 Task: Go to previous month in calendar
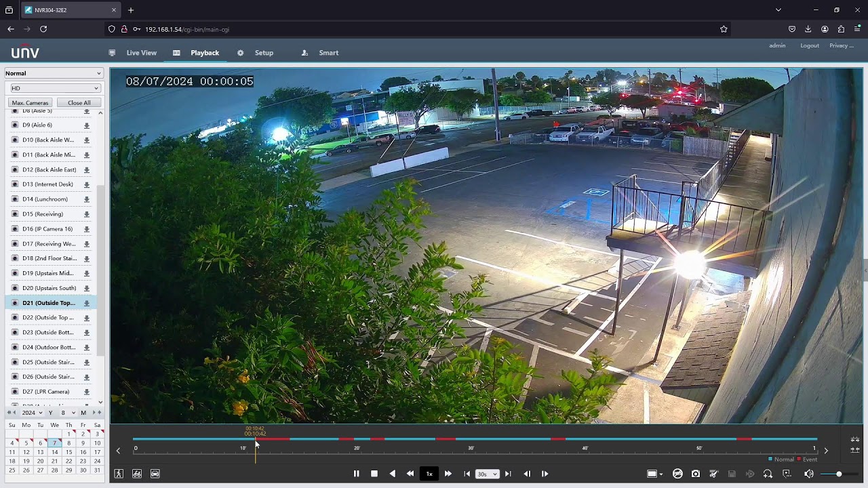(14, 413)
